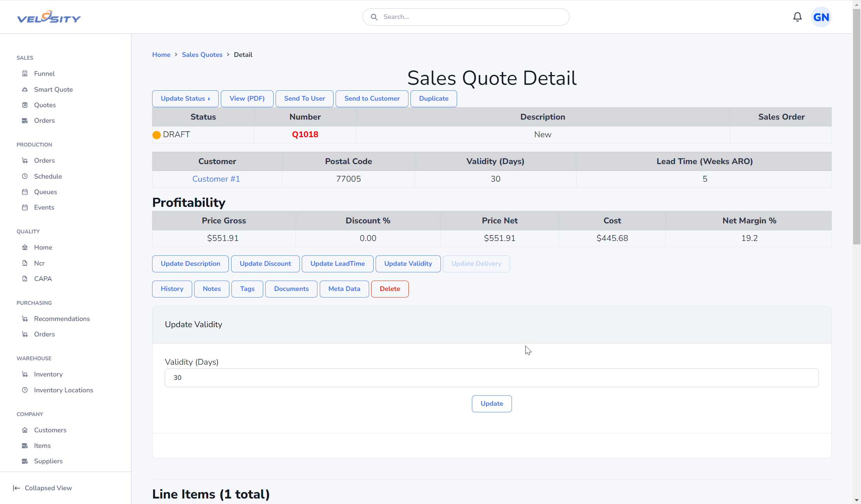Open the GN user avatar menu
This screenshot has width=861, height=504.
821,17
